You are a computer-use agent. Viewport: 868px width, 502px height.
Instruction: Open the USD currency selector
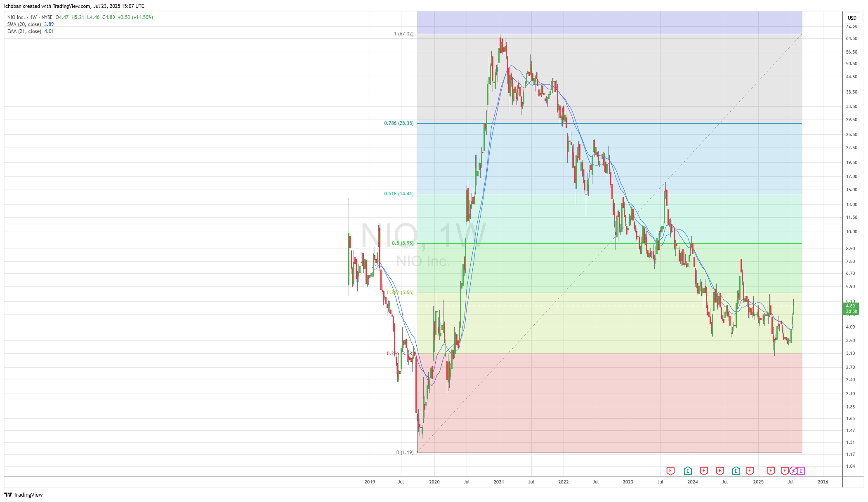(x=852, y=18)
